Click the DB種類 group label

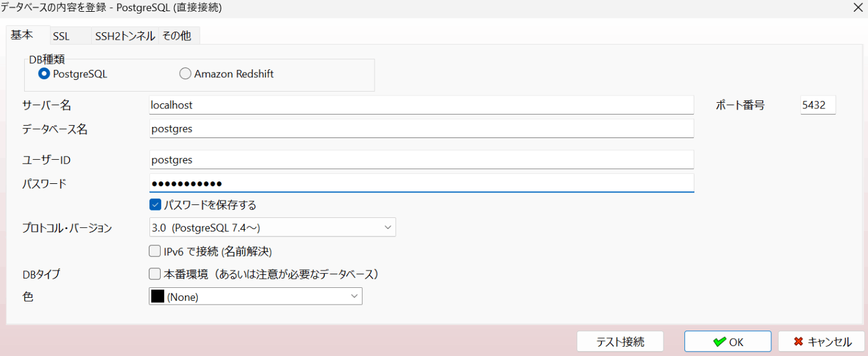pyautogui.click(x=47, y=60)
